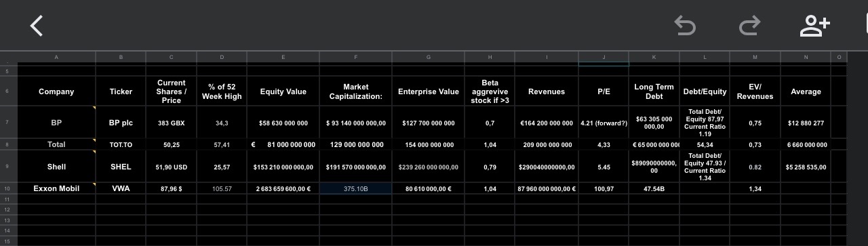Select the '$5 258 535,00' average cell
The height and width of the screenshot is (246, 868).
pyautogui.click(x=806, y=167)
